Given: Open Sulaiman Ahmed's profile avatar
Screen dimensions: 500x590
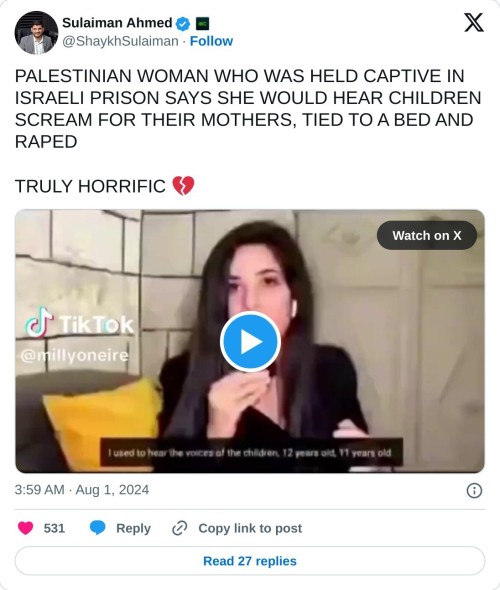Looking at the screenshot, I should pos(36,32).
